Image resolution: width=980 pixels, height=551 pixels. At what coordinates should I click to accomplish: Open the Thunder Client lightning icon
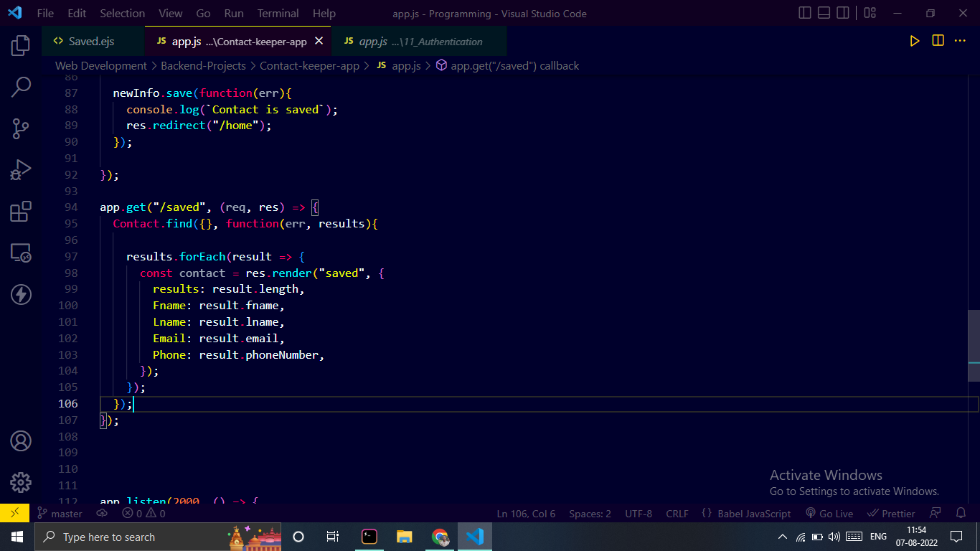pyautogui.click(x=20, y=294)
